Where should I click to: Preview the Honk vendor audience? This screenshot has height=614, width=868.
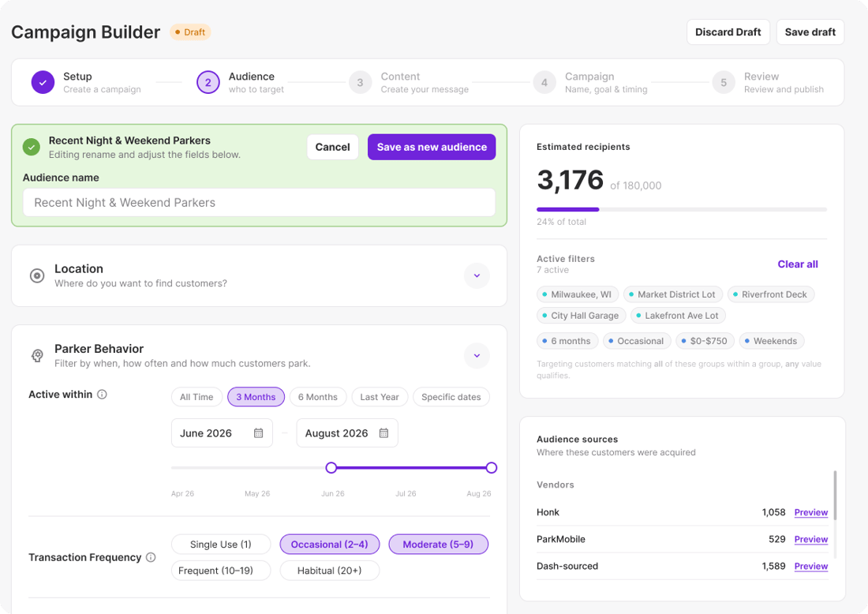(x=811, y=513)
